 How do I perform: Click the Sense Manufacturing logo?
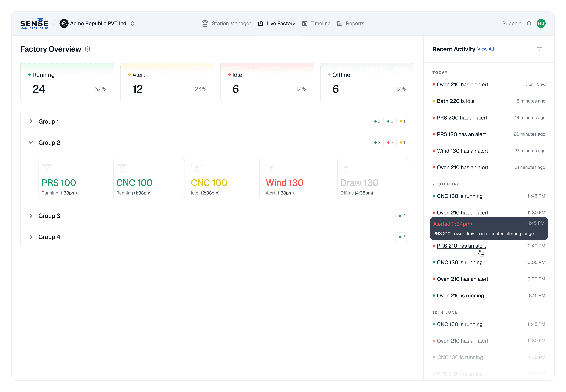tap(34, 23)
